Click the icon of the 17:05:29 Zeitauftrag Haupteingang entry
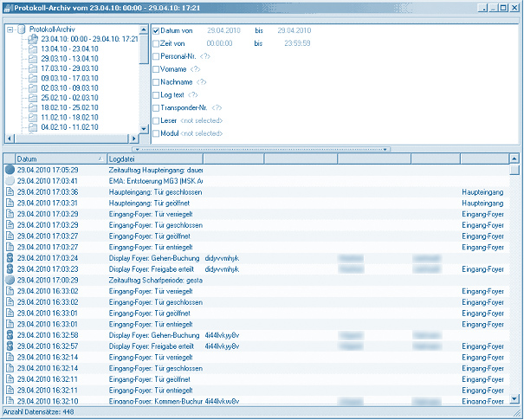 click(x=10, y=170)
